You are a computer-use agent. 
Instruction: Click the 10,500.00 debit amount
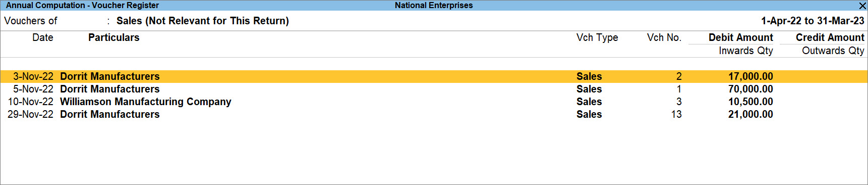pyautogui.click(x=750, y=102)
